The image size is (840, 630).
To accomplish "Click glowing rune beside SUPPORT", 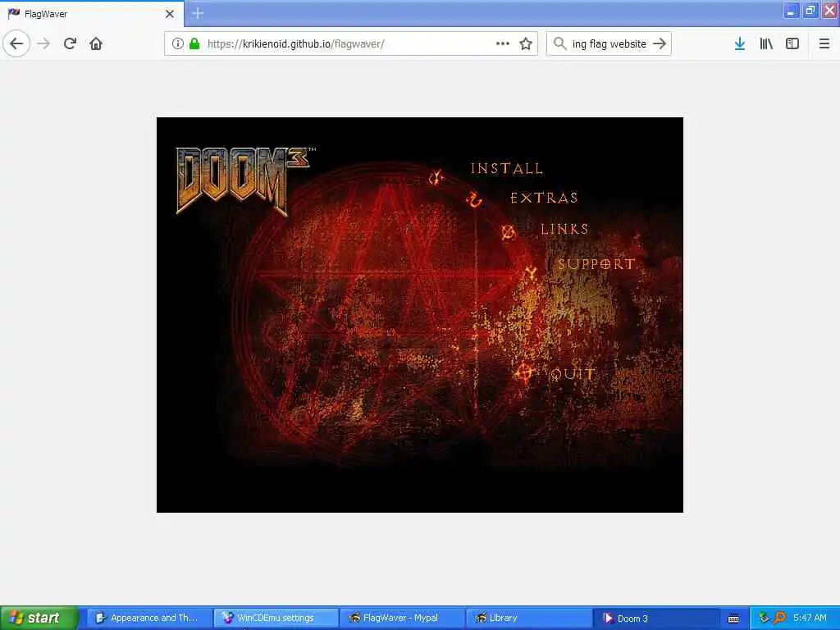I will (x=531, y=273).
